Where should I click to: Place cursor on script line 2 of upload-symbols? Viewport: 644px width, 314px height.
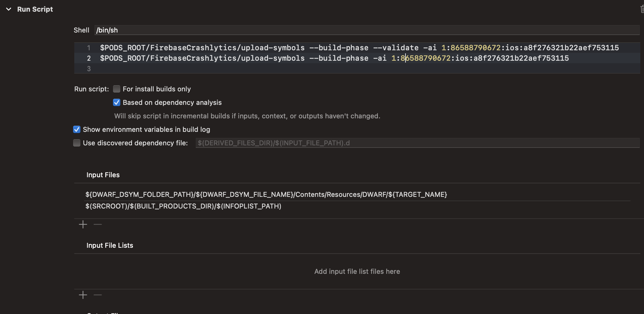click(334, 58)
